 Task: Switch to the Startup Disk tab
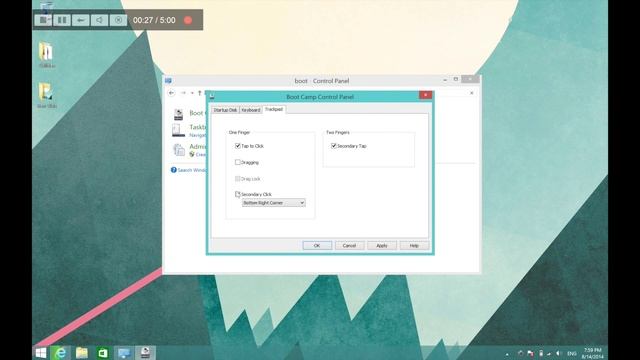(x=225, y=110)
